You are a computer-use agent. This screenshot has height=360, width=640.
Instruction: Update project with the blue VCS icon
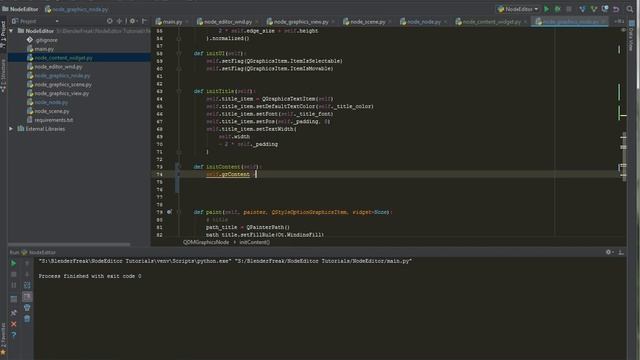[x=582, y=9]
